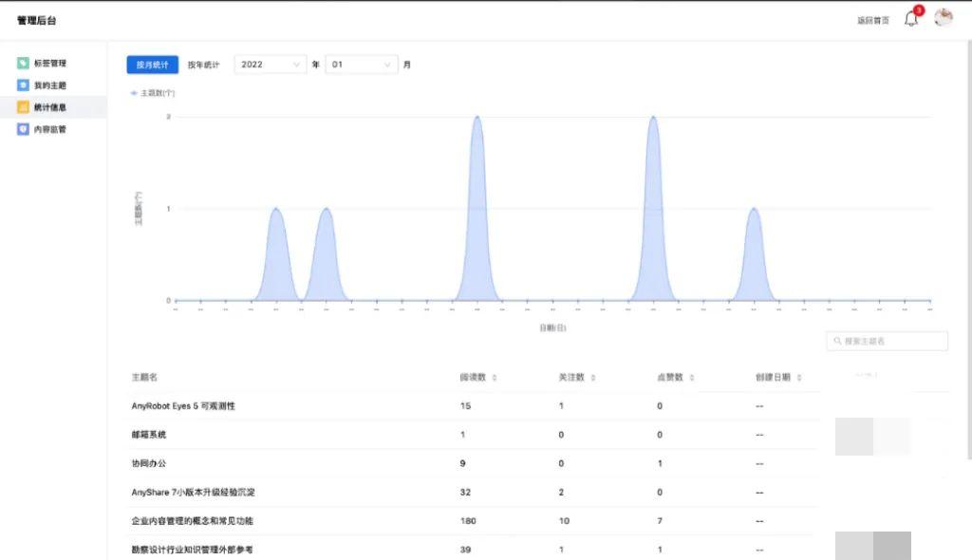Open the 标签管理 section icon in sidebar
This screenshot has height=560, width=972.
tap(21, 64)
